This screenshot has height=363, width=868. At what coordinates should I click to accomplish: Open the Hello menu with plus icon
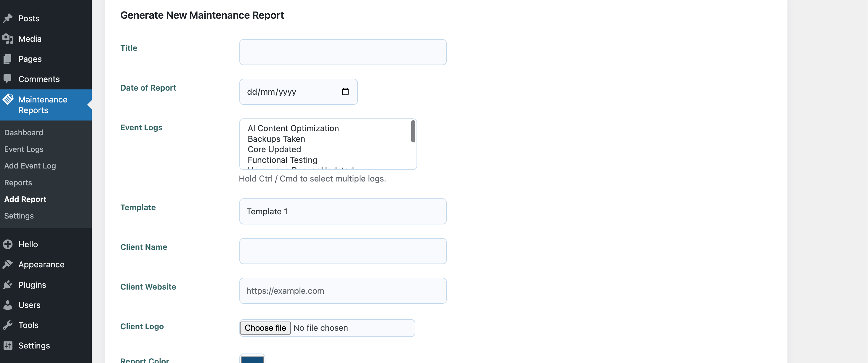8,244
